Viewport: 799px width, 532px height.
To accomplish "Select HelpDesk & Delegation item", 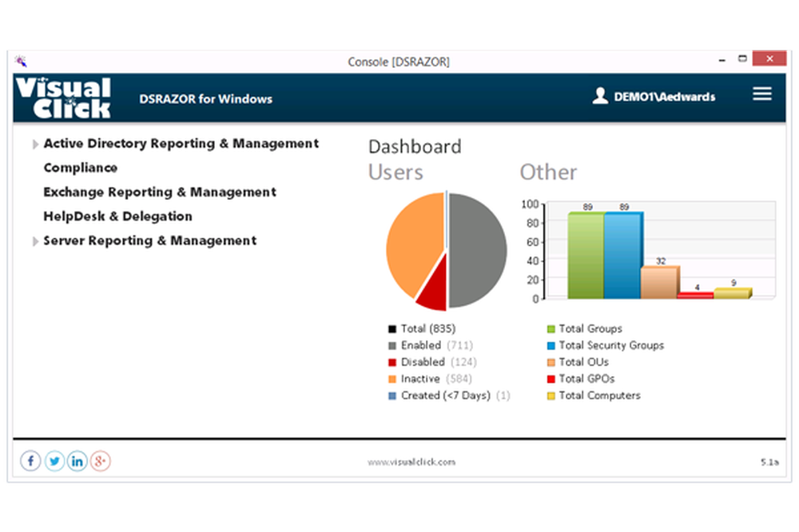I will (x=117, y=216).
